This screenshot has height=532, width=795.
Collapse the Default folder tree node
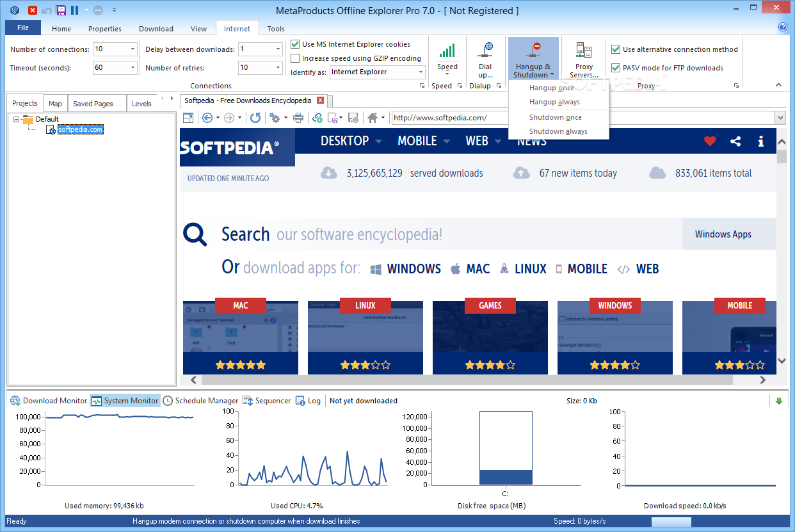[16, 119]
